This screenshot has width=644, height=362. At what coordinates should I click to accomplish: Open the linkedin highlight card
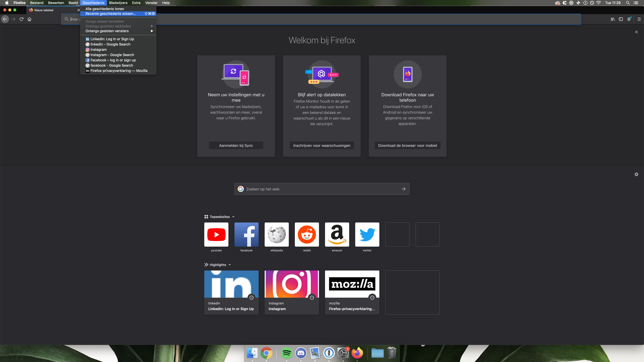pyautogui.click(x=231, y=292)
